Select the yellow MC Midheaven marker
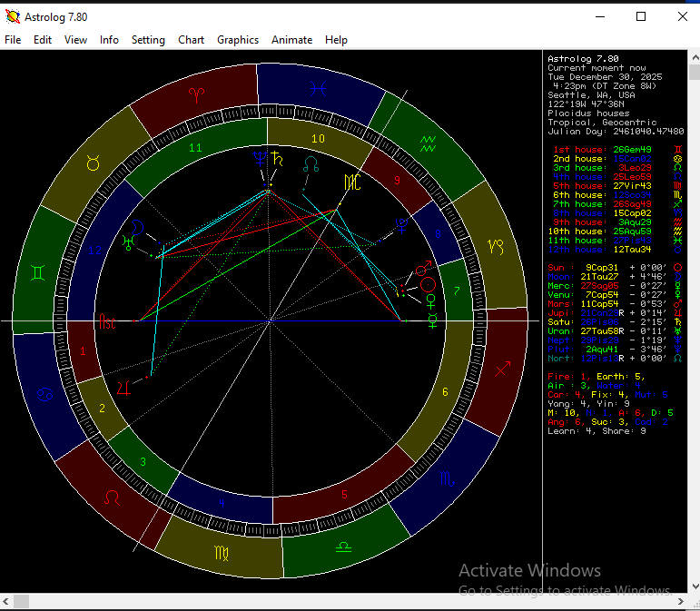Image resolution: width=700 pixels, height=611 pixels. [352, 182]
